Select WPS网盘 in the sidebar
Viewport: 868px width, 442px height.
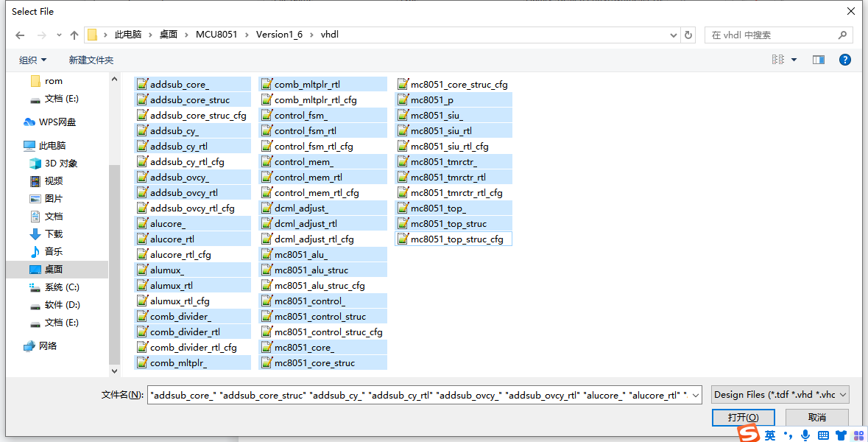57,122
